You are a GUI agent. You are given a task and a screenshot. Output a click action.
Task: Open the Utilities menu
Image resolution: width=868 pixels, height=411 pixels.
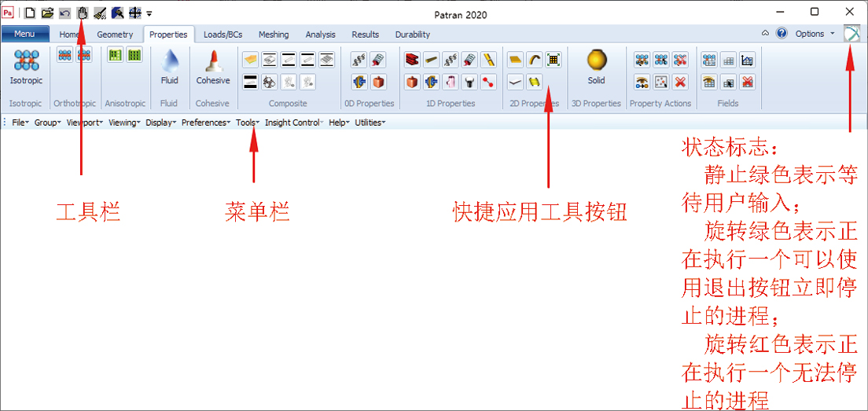(370, 123)
